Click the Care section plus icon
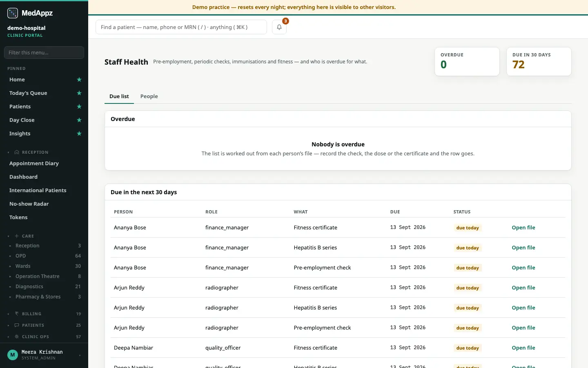This screenshot has height=368, width=588. tap(17, 236)
